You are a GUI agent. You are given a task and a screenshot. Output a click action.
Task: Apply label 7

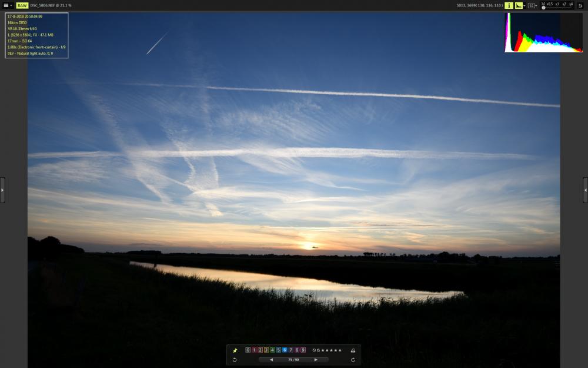(x=291, y=350)
